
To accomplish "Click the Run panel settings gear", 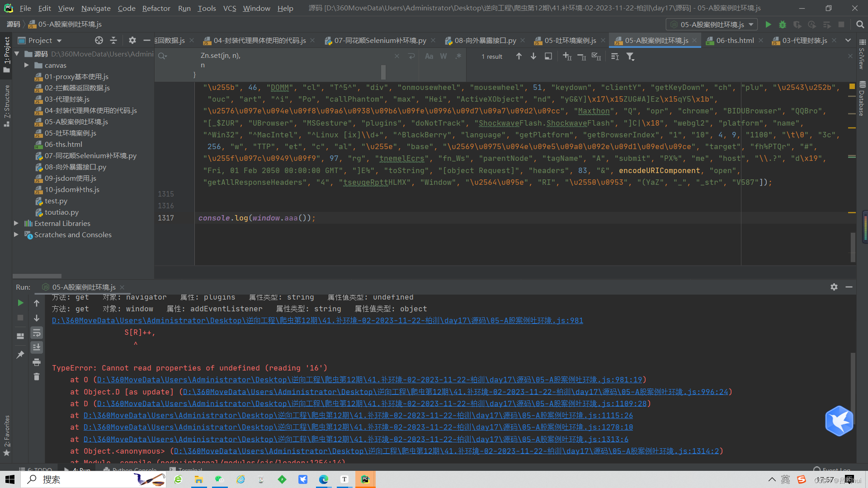I will [x=834, y=287].
